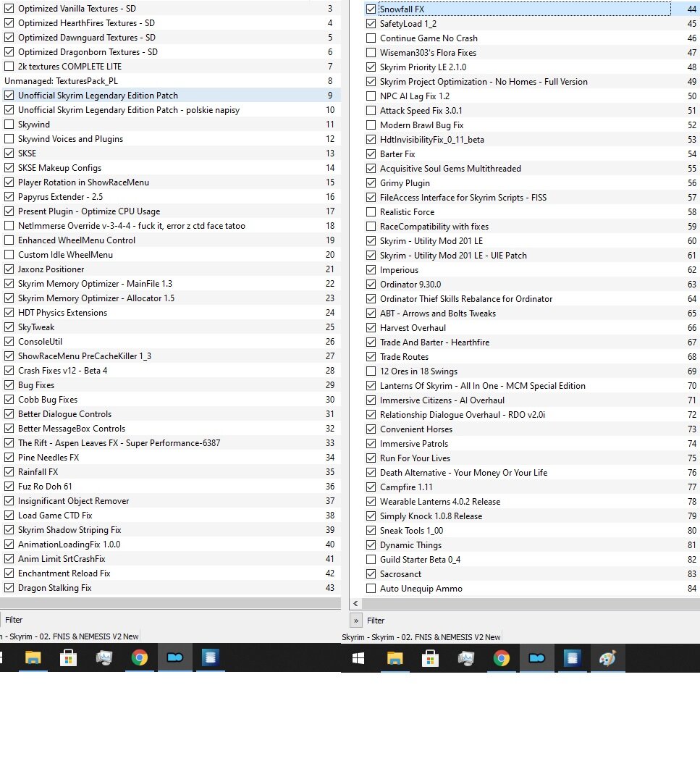Expand the filter sidebar with the » button
This screenshot has height=782, width=700.
coord(355,621)
